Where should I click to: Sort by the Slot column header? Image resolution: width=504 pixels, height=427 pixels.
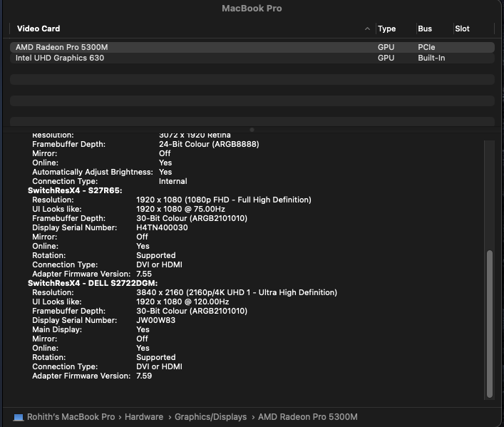[462, 29]
